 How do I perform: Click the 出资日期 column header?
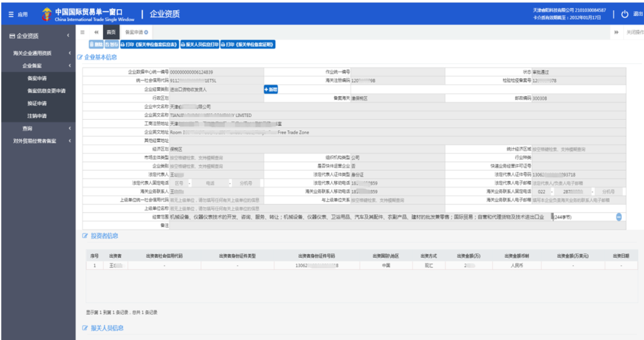pos(621,256)
